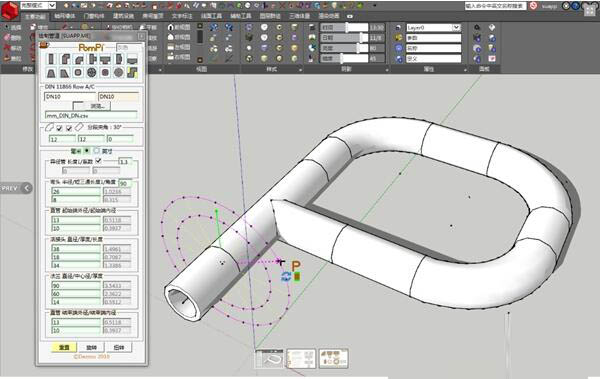Choose the tee fitting icon in PomPi
600x379 pixels.
[105, 59]
